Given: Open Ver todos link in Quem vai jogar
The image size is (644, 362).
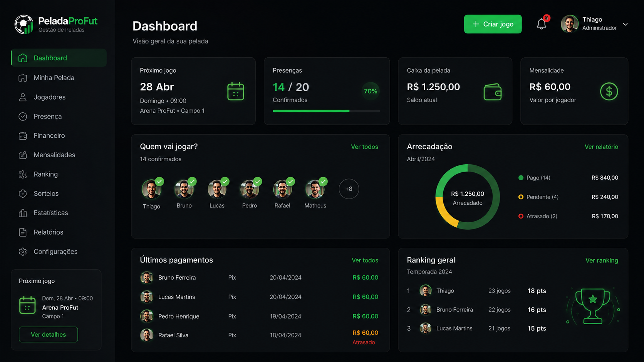Looking at the screenshot, I should point(364,147).
